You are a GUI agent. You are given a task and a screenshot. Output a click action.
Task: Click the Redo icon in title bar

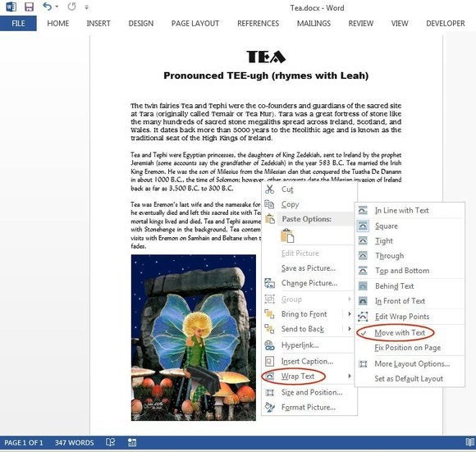[x=71, y=7]
